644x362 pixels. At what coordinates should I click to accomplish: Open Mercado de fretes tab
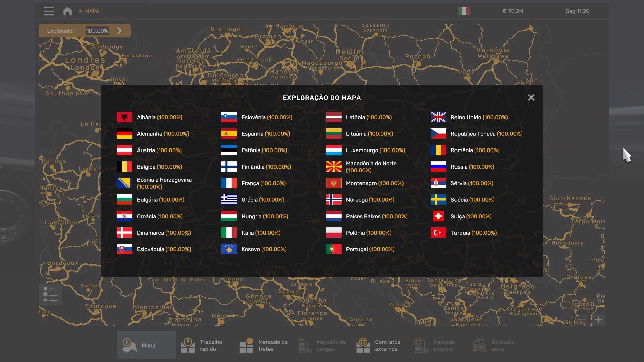click(x=263, y=345)
